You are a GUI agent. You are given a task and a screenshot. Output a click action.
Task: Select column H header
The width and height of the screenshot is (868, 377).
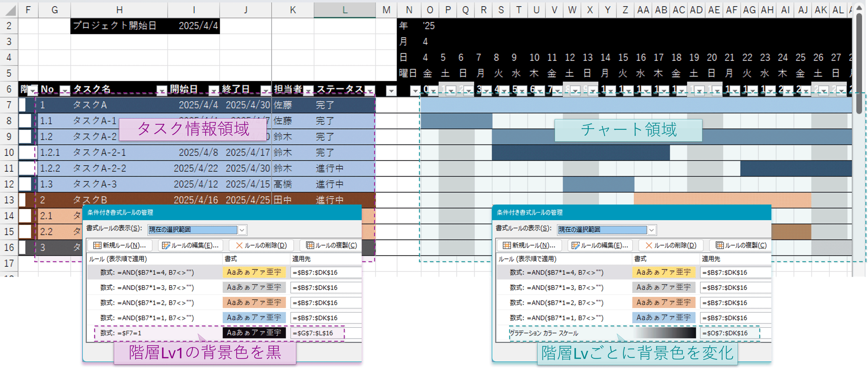point(119,10)
